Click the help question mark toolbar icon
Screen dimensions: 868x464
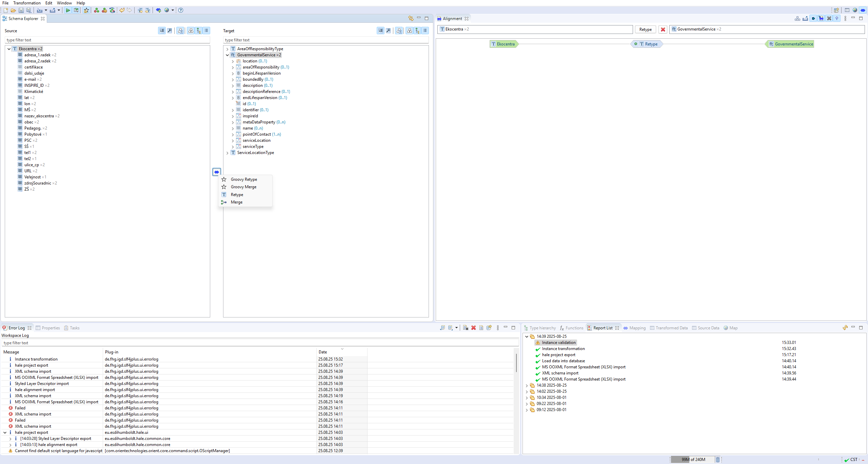[x=181, y=10]
